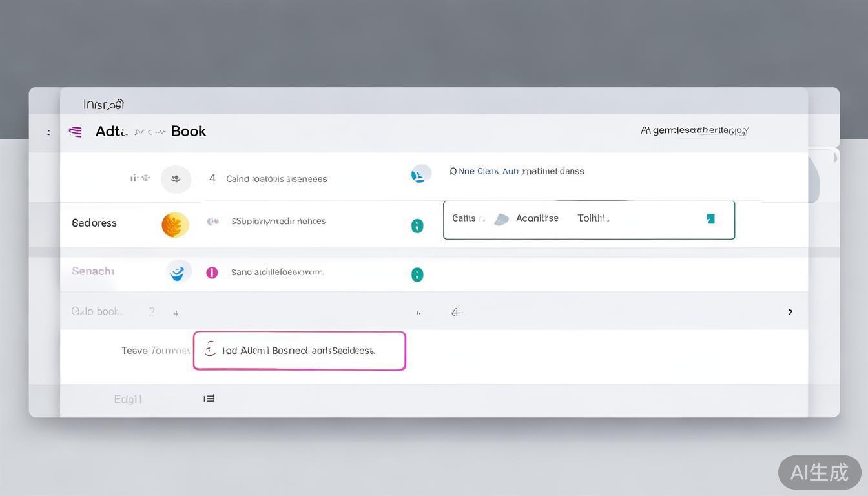Select the blue checkmark icon beside Senachı
868x496 pixels.
pos(178,272)
